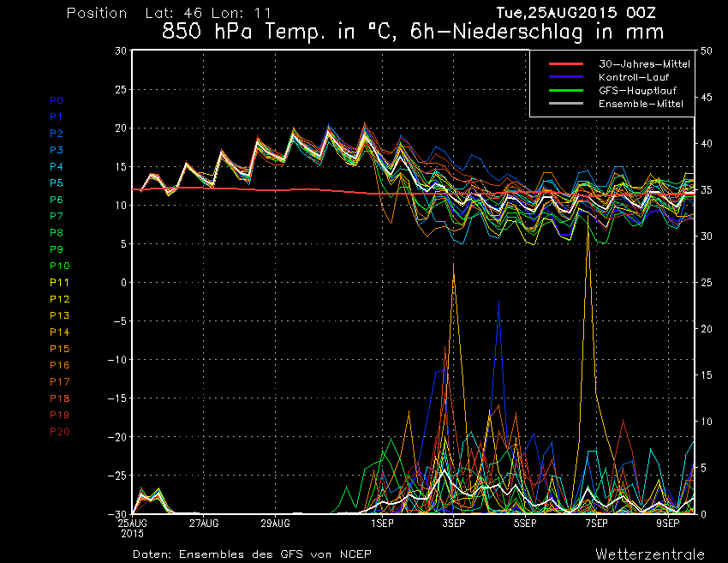Click the 7SEP date on time axis

tap(596, 522)
